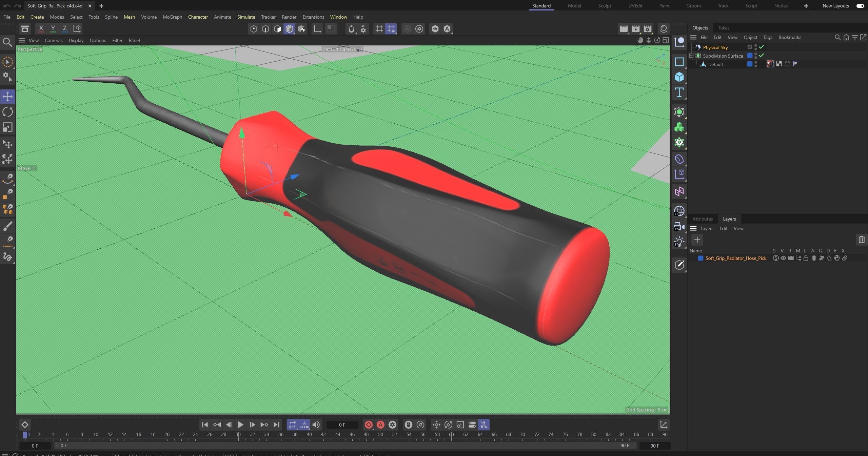Delete the selected layer with trash icon

point(862,240)
